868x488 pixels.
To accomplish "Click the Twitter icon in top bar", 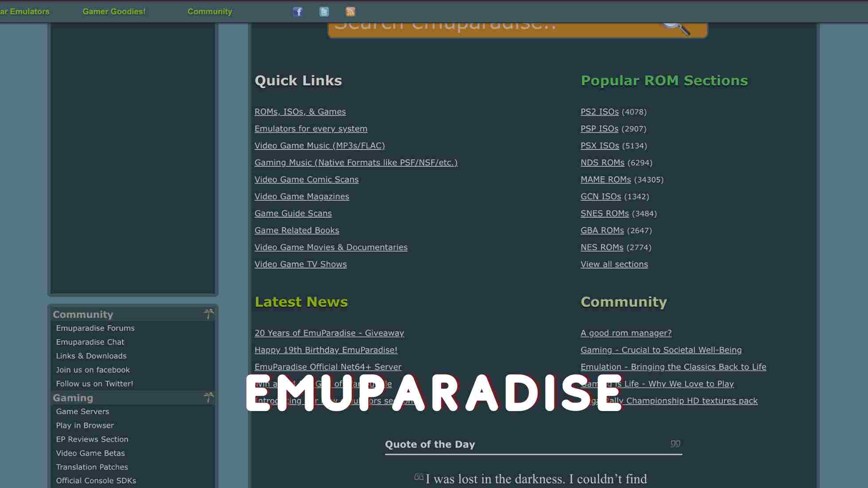I will click(324, 12).
